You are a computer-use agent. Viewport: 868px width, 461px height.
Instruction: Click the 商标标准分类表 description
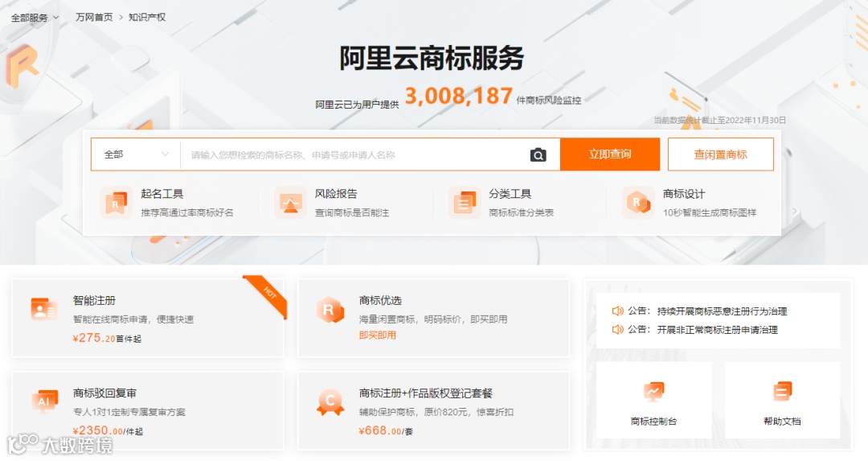tap(522, 212)
